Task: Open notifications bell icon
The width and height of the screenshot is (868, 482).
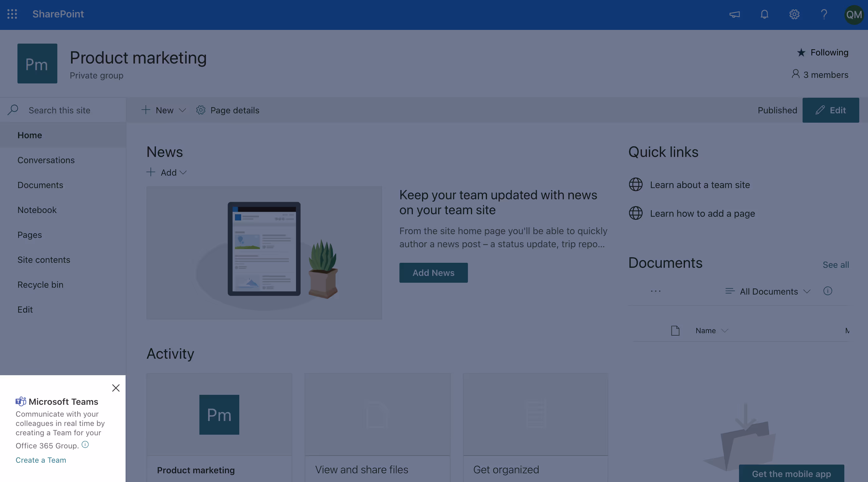Action: [764, 15]
